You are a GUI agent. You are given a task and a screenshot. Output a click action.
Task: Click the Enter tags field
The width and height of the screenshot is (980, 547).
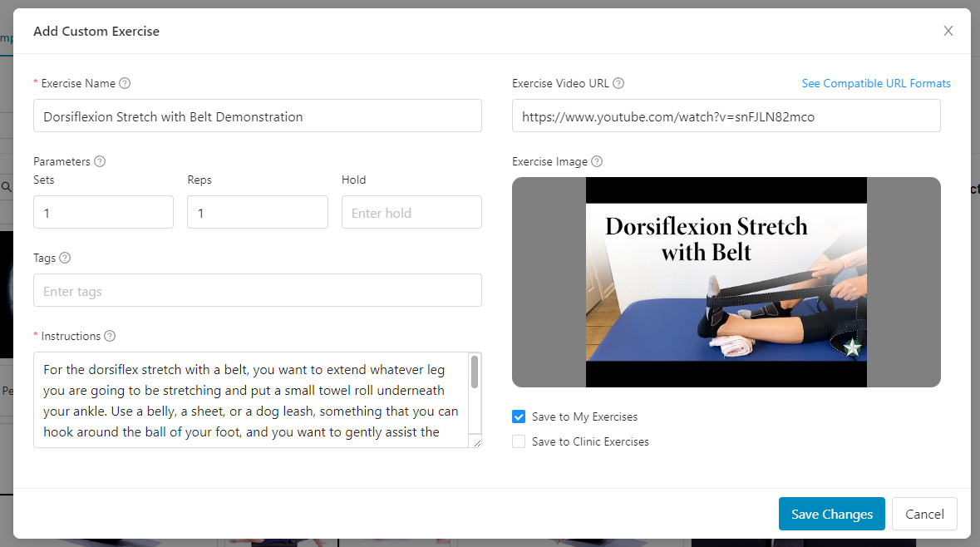click(258, 290)
